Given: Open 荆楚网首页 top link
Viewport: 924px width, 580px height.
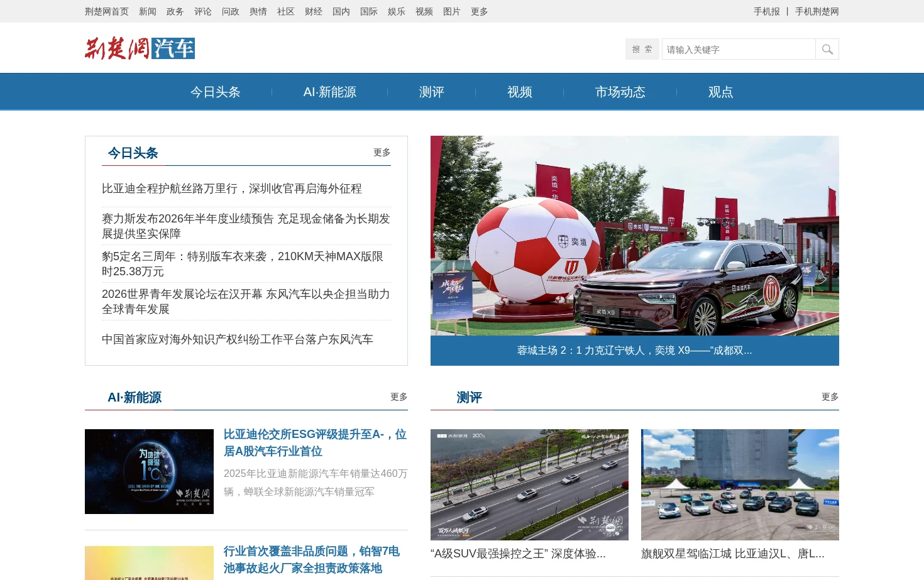Looking at the screenshot, I should [107, 11].
